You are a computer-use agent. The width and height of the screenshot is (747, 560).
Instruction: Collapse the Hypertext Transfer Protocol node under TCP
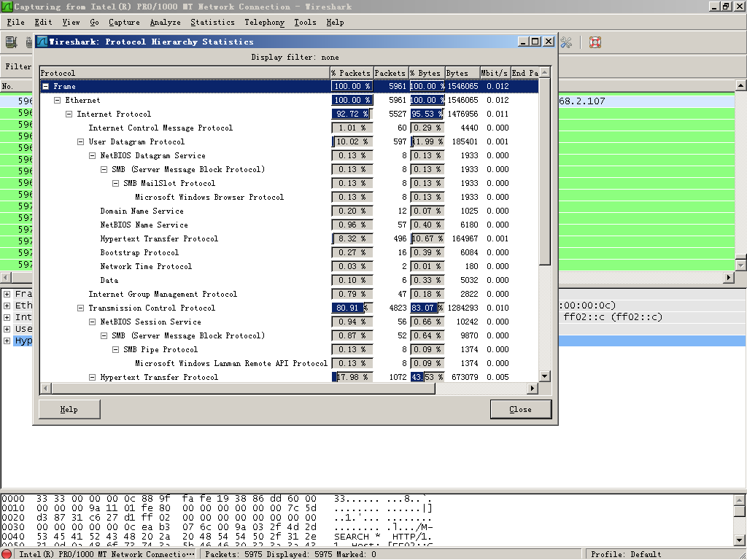pos(93,377)
